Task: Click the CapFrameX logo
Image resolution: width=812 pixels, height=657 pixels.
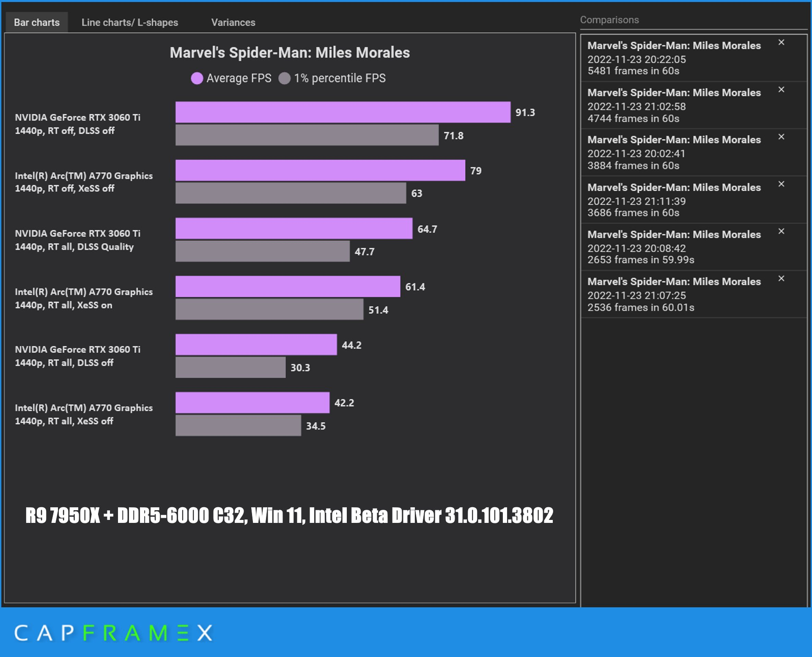Action: click(x=113, y=633)
